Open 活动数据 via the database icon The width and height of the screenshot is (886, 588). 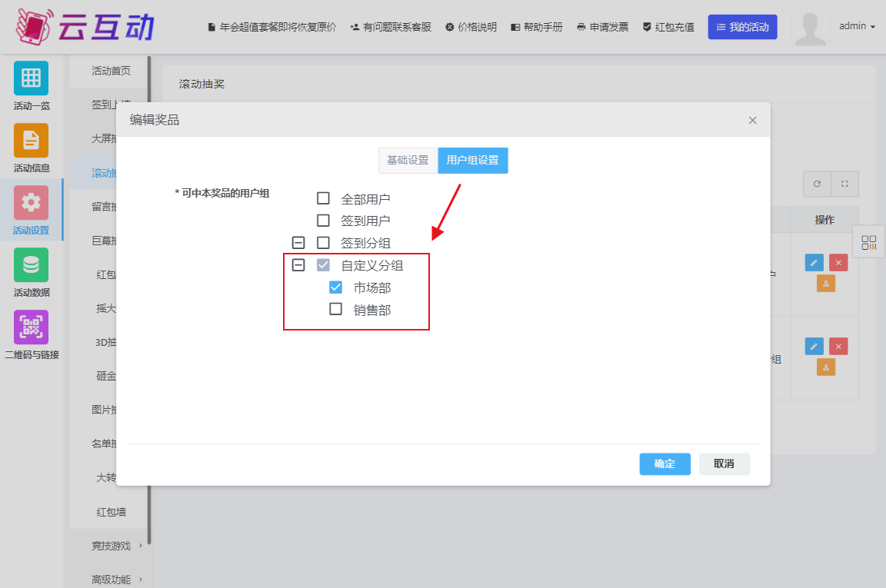[x=31, y=265]
